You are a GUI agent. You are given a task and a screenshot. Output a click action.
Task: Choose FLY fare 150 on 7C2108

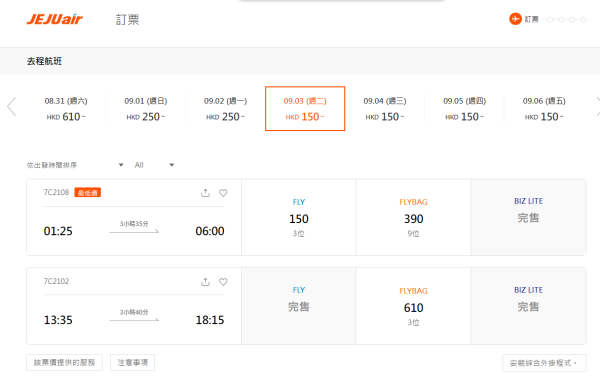coord(299,217)
